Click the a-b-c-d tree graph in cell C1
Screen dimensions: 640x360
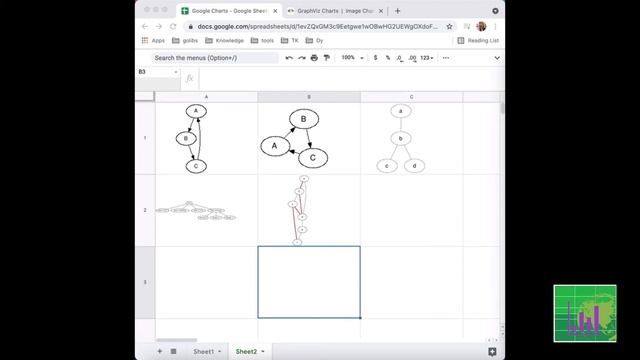[x=400, y=139]
